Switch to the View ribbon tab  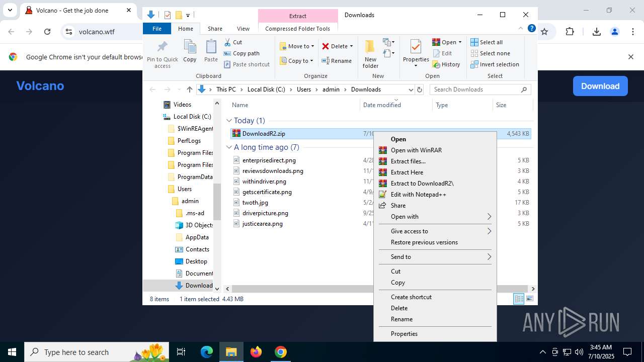click(243, 29)
